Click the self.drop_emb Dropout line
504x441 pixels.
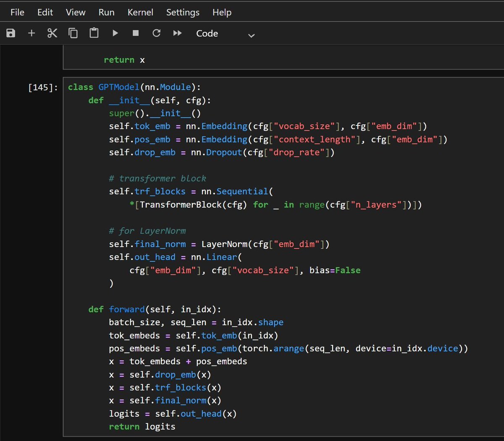pyautogui.click(x=222, y=152)
